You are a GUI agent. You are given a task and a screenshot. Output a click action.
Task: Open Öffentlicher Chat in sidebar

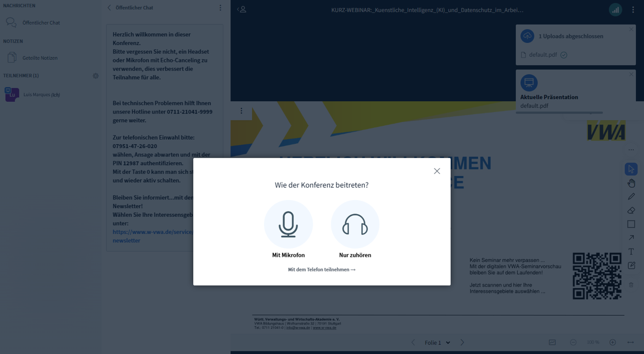[41, 23]
